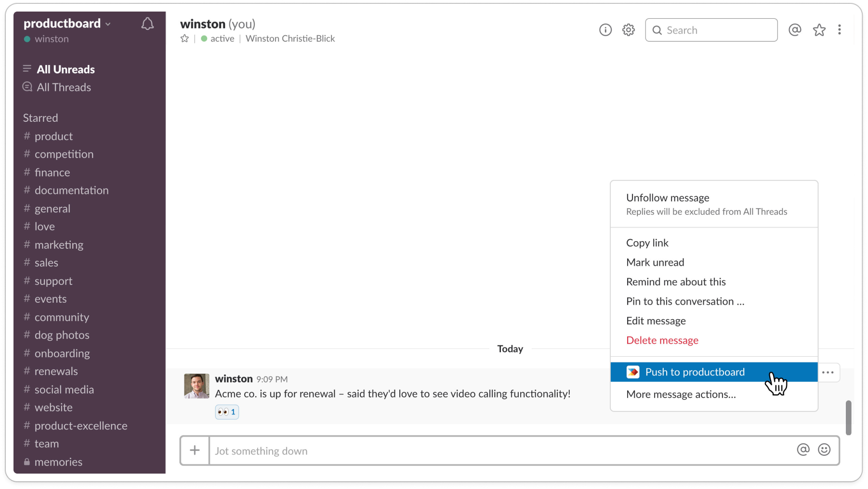The height and width of the screenshot is (489, 868).
Task: Open the #onboarding channel
Action: 57,353
